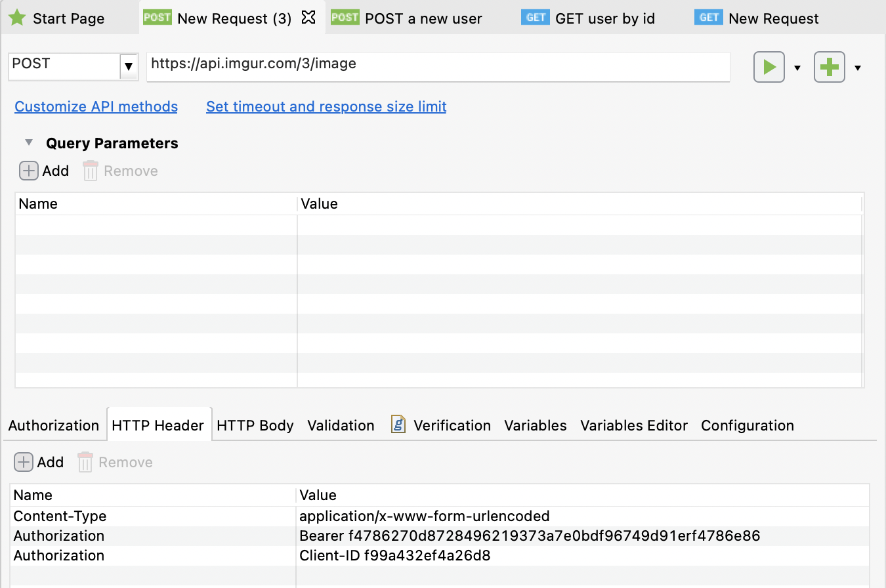Open the dropdown arrow beside the plus button
The height and width of the screenshot is (588, 886).
coord(858,67)
